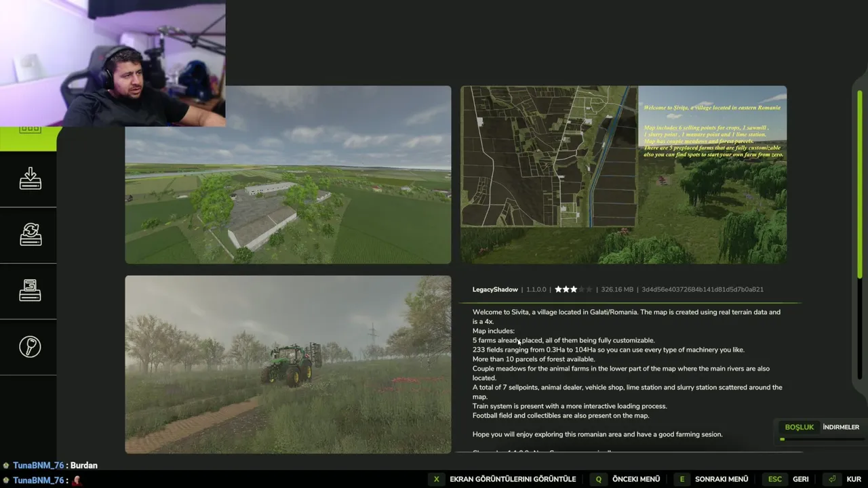868x488 pixels.
Task: Click the author name LegacyShadow
Action: point(495,289)
